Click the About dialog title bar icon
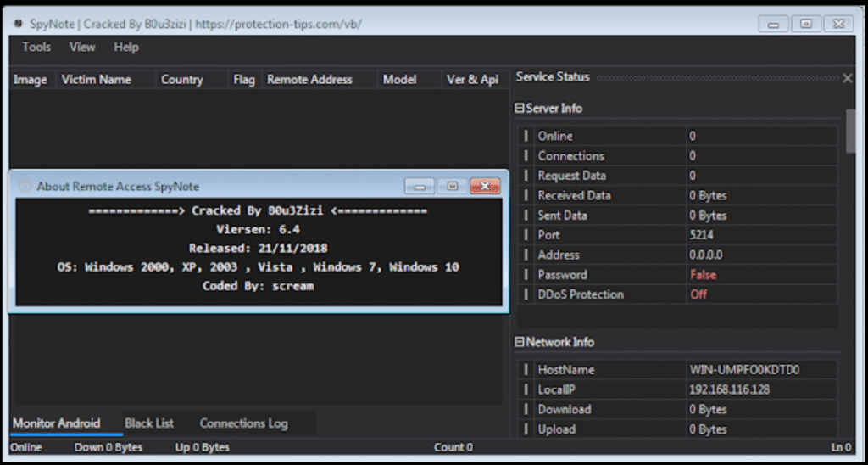The width and height of the screenshot is (868, 465). [x=25, y=186]
